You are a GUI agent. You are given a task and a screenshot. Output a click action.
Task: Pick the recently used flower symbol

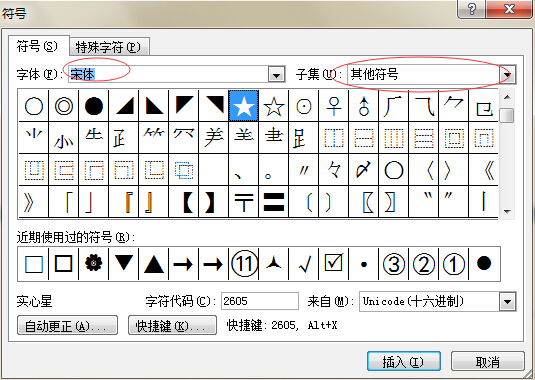click(94, 264)
